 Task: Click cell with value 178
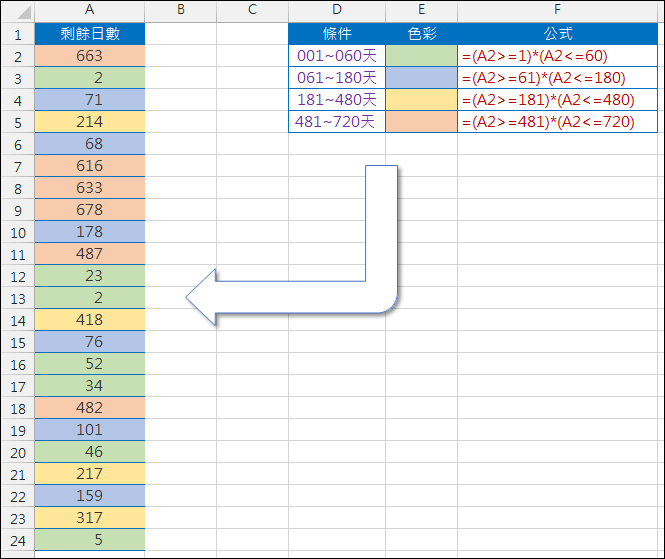tap(89, 232)
